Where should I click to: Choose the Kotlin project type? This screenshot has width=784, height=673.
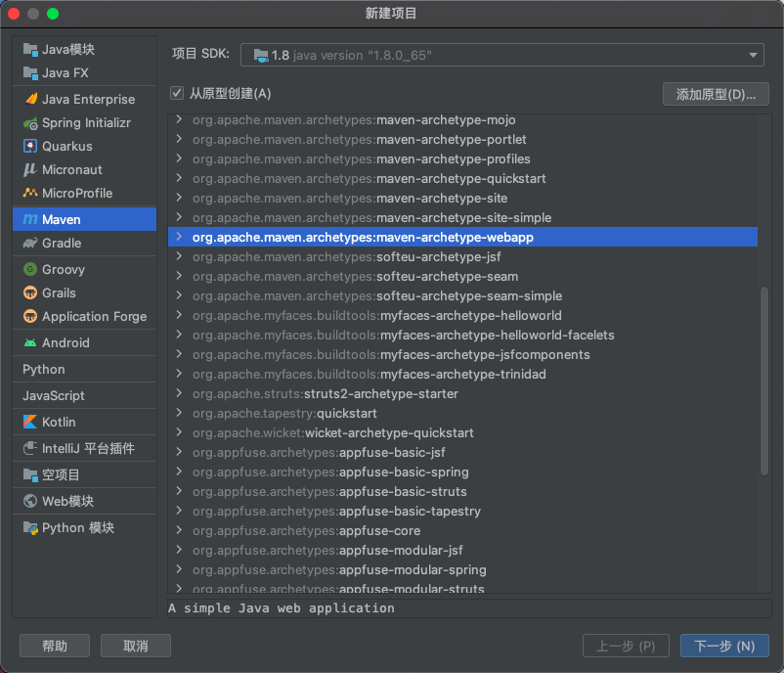coord(84,422)
